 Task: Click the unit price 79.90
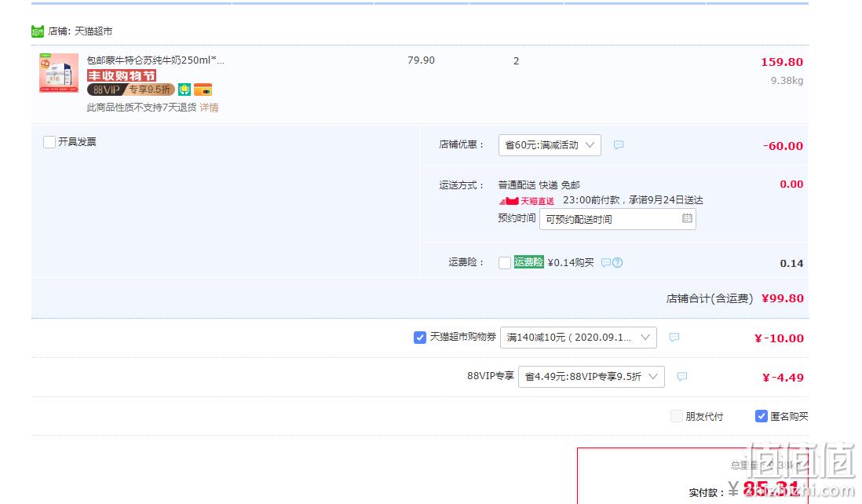pyautogui.click(x=421, y=60)
